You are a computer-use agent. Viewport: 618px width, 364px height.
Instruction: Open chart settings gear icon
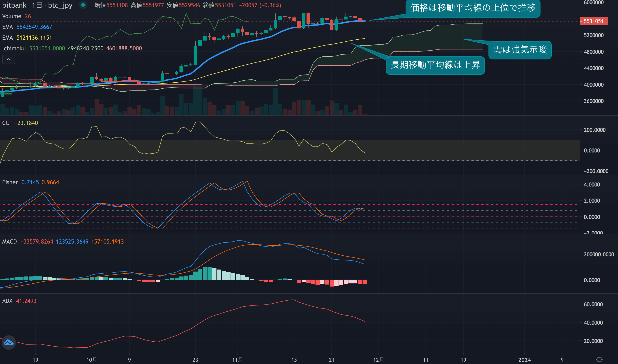point(599,359)
